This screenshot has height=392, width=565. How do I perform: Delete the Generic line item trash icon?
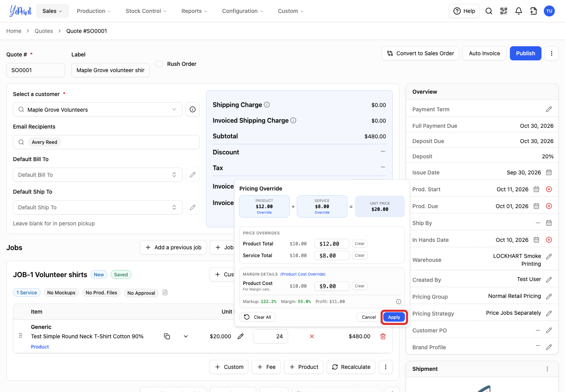point(383,336)
